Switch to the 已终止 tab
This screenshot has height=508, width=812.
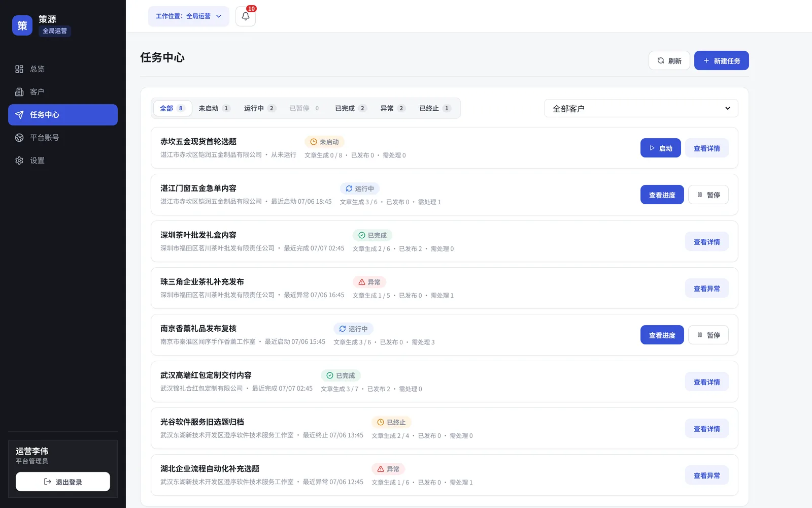435,108
